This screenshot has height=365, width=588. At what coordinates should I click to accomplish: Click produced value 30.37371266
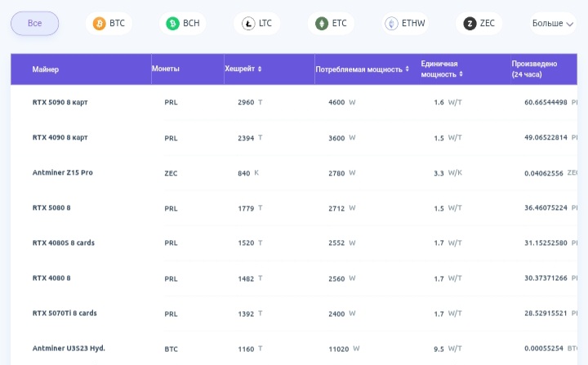point(546,278)
